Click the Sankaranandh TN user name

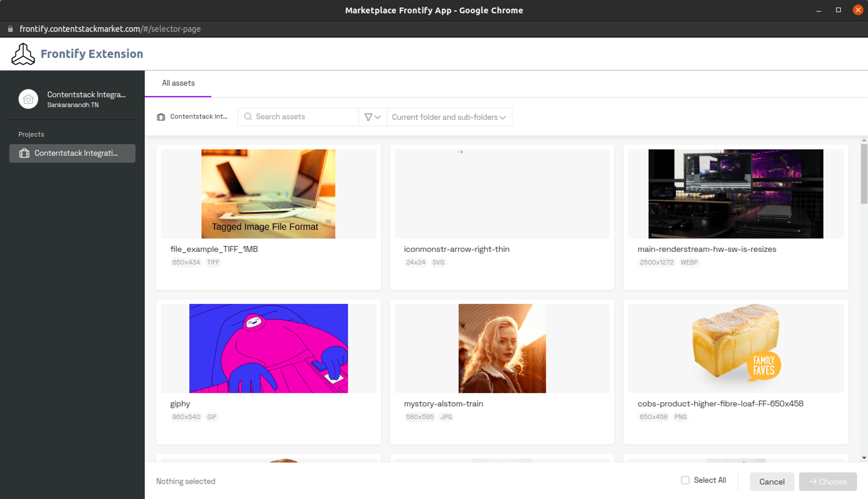click(73, 105)
